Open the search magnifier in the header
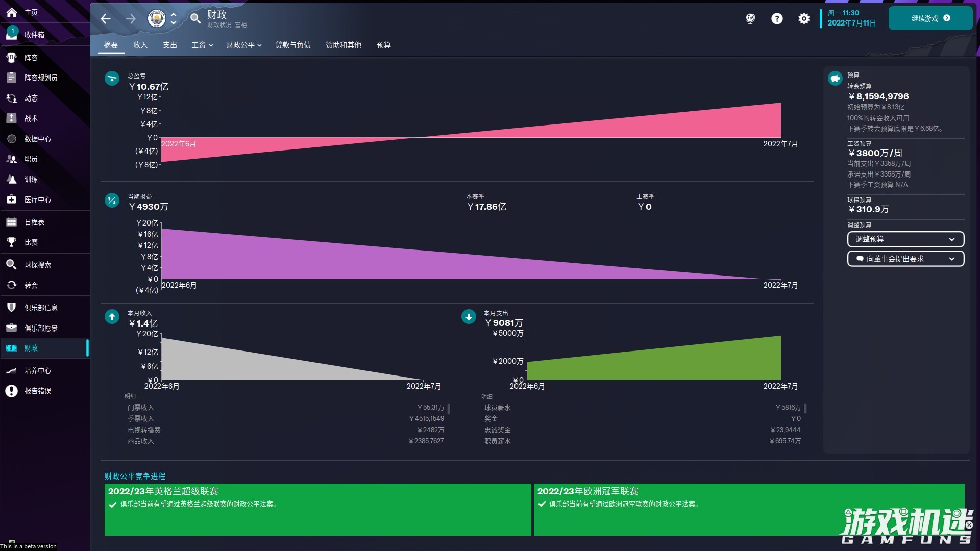Image resolution: width=980 pixels, height=551 pixels. [x=195, y=18]
